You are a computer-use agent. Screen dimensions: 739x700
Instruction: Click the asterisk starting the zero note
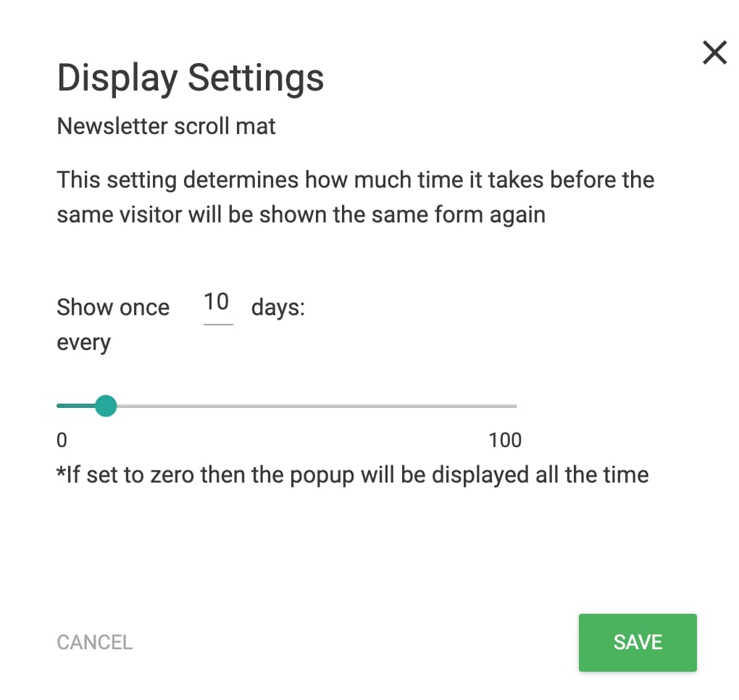click(x=61, y=472)
